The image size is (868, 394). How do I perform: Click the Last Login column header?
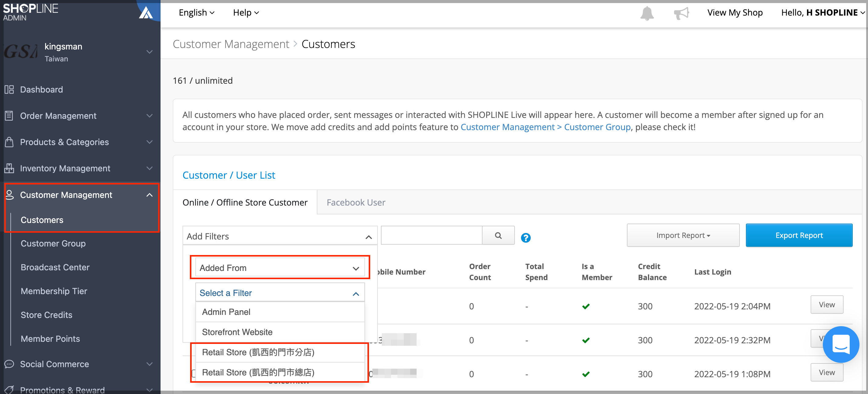[712, 272]
